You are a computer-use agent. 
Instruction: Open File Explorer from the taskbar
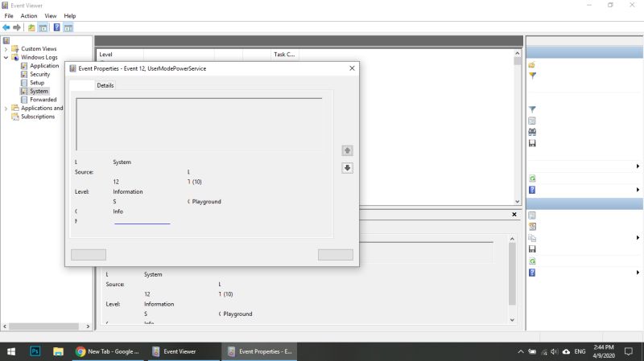coord(58,351)
